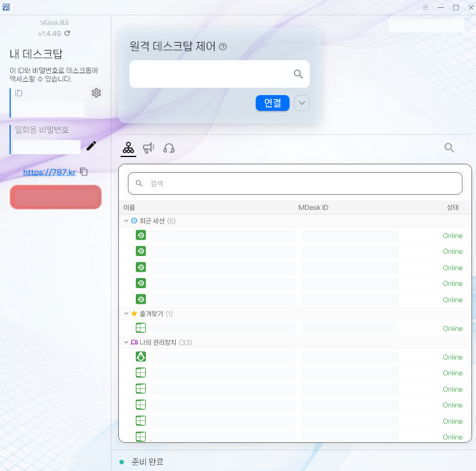Click the blue 연결 button
This screenshot has height=471, width=476.
(273, 103)
